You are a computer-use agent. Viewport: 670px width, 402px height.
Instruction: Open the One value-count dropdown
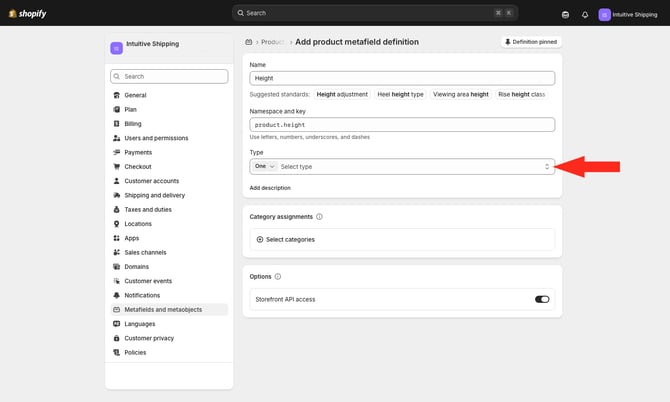pyautogui.click(x=264, y=166)
